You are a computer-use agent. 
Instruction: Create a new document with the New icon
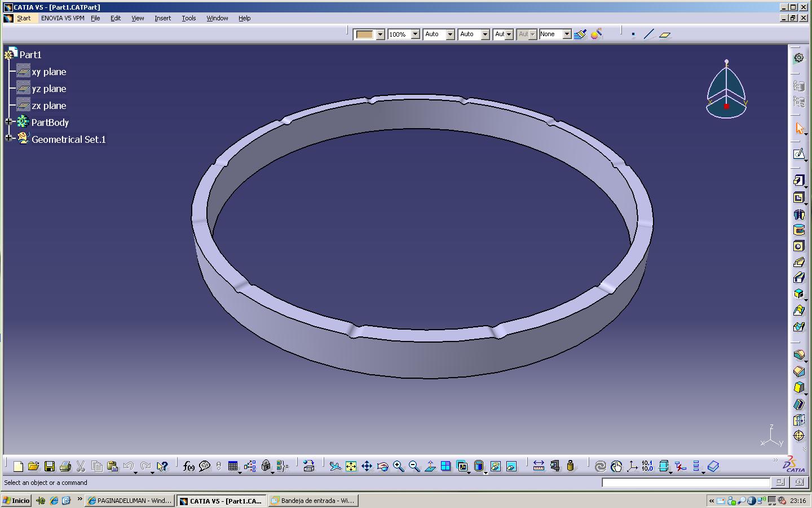click(18, 466)
